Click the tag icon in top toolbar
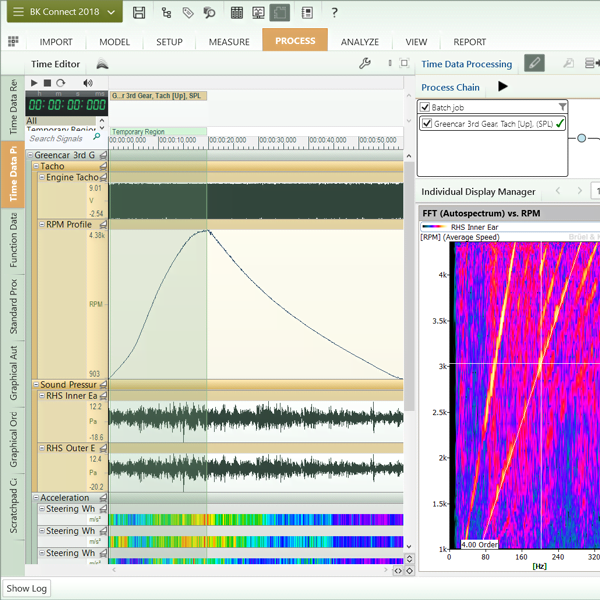Viewport: 600px width, 600px height. pos(187,13)
